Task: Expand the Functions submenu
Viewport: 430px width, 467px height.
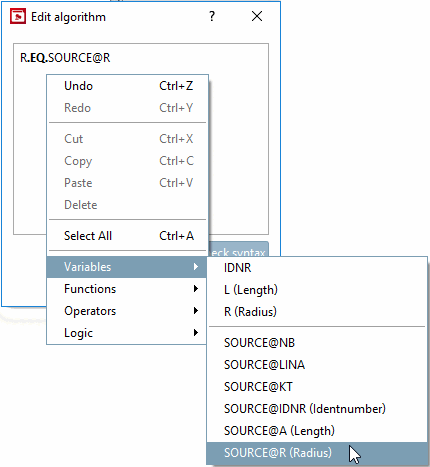Action: [127, 289]
